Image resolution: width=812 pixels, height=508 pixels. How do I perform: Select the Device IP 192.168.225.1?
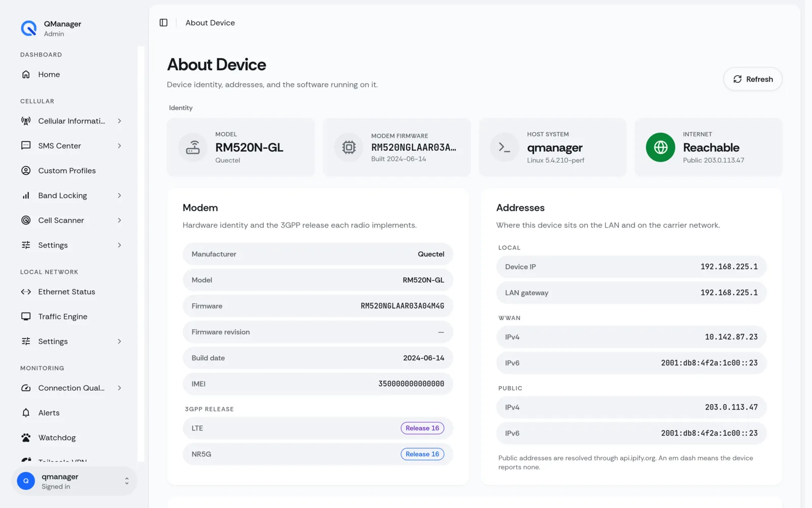pos(729,267)
